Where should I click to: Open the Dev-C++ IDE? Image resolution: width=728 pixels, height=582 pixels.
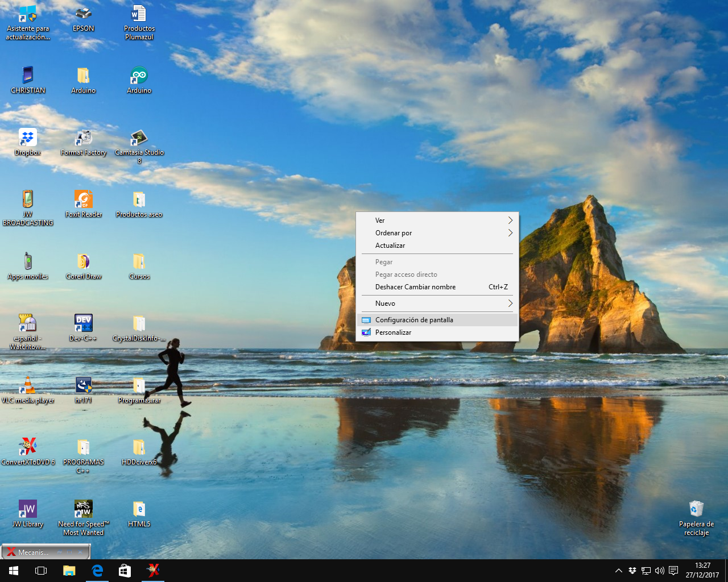coord(83,323)
